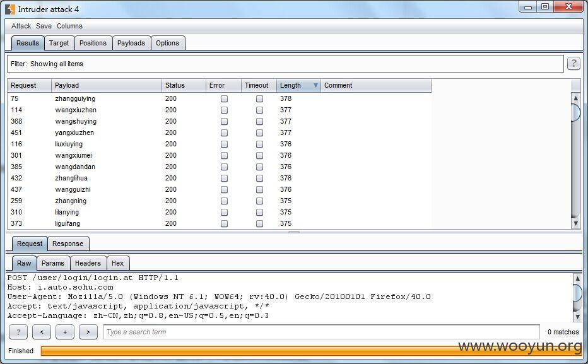This screenshot has height=364, width=588.
Task: Select the Hex view tab
Action: point(118,263)
